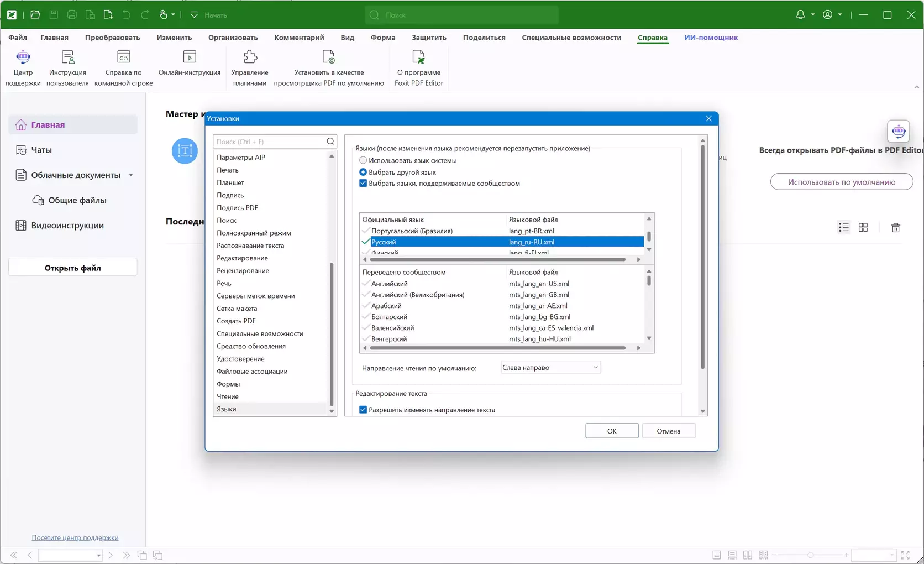Click Set as default PDF viewer icon
The height and width of the screenshot is (564, 924).
329,58
